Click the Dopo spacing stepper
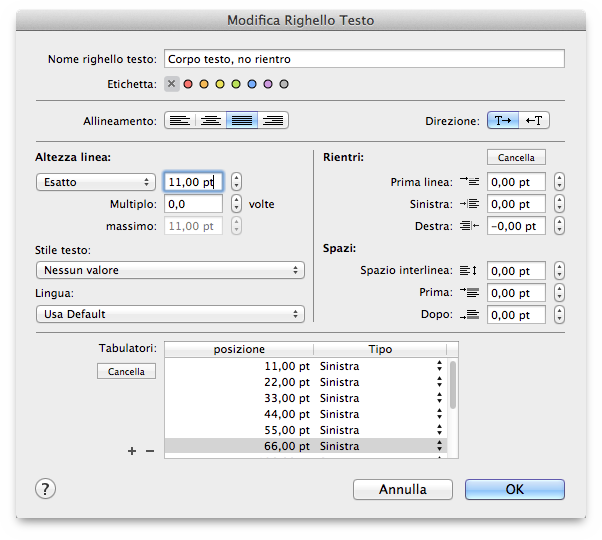 tap(559, 315)
